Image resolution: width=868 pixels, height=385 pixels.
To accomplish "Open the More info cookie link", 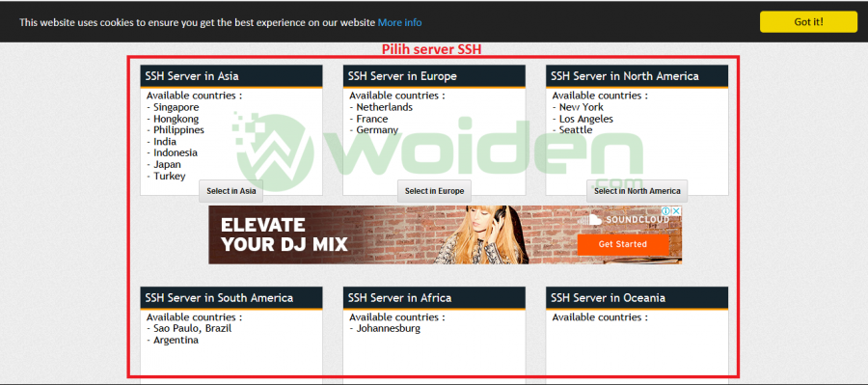I will [399, 23].
